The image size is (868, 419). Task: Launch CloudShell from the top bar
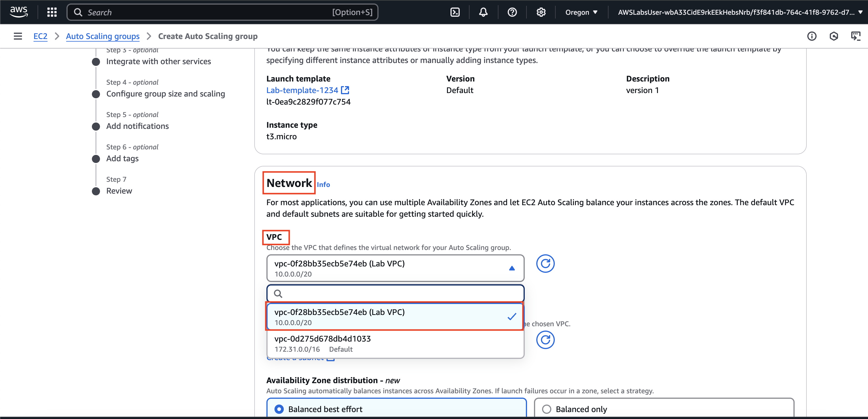pos(455,12)
